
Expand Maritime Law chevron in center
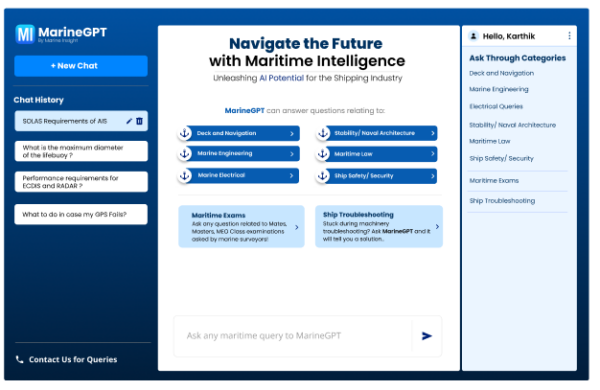433,153
